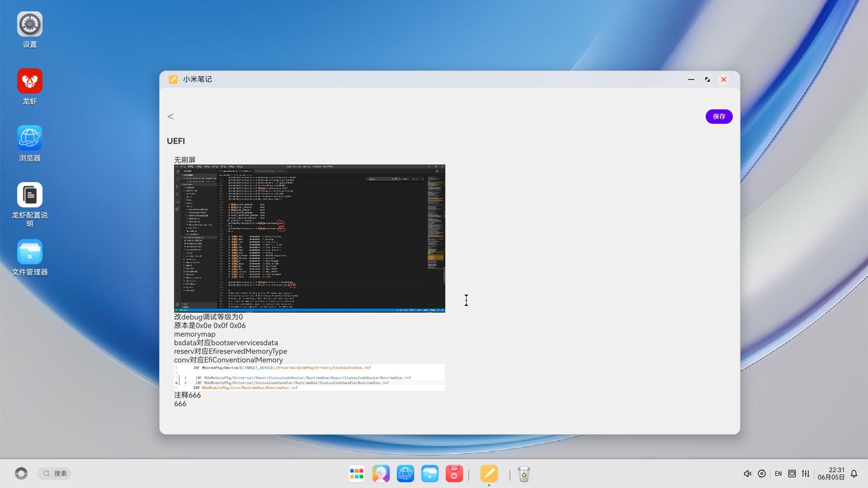868x488 pixels.
Task: Open the on-screen keyboard tray icon
Action: 792,474
